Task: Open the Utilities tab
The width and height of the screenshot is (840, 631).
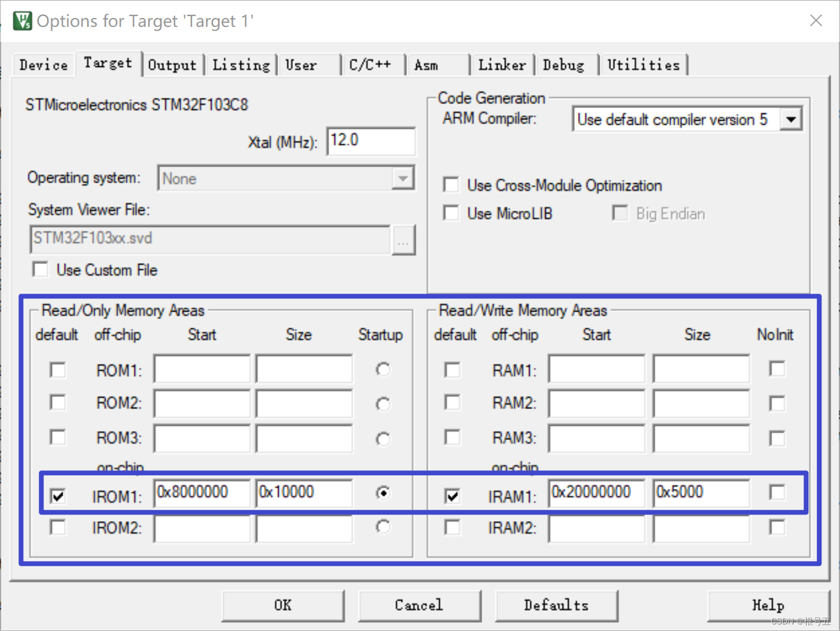Action: point(643,64)
